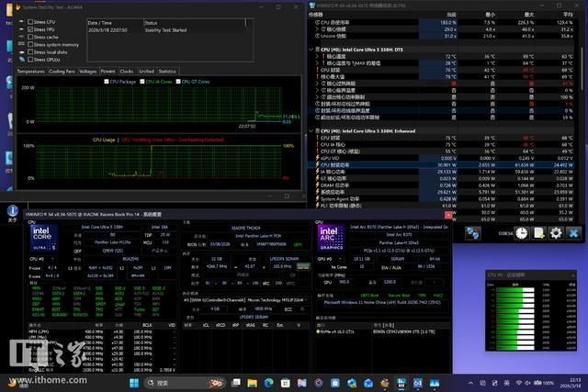Switch to the Temperatures tab

click(x=30, y=71)
